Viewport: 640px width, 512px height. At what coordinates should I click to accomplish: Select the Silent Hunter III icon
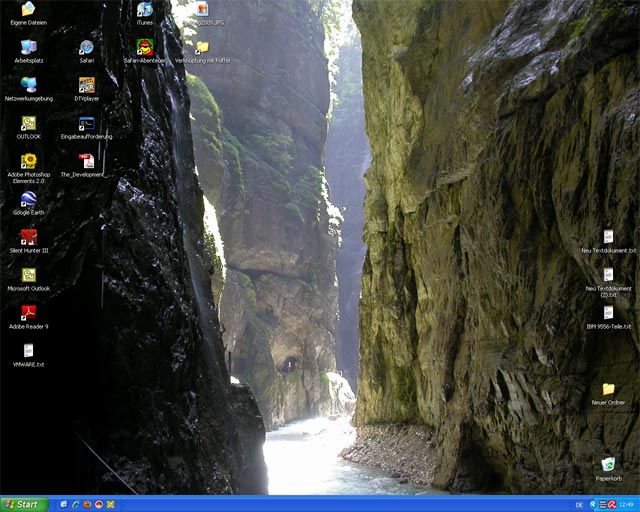28,237
